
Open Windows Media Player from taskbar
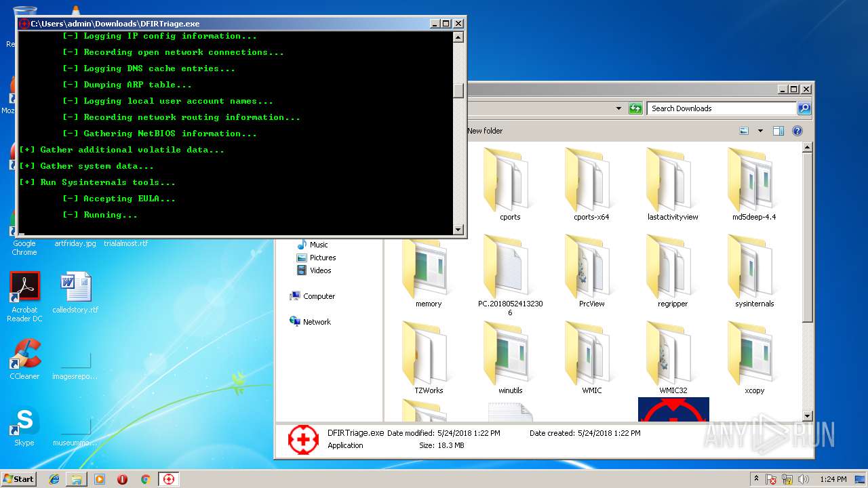point(100,479)
